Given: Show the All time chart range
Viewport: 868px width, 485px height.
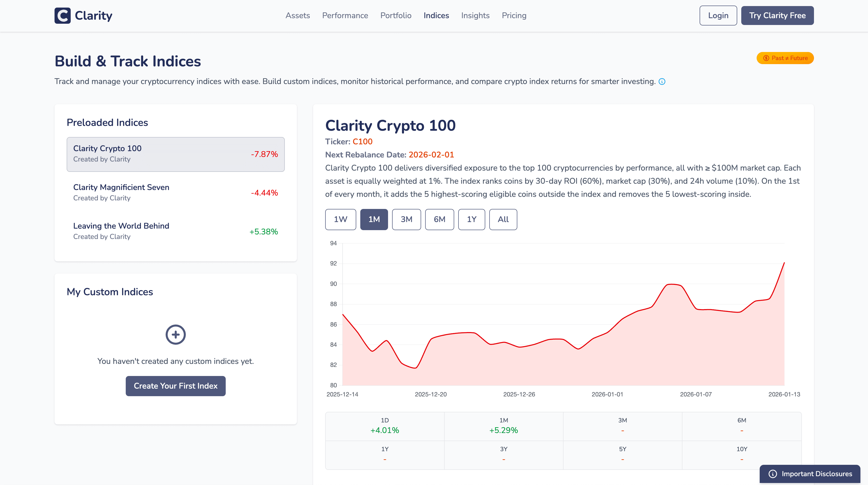Looking at the screenshot, I should pyautogui.click(x=503, y=219).
